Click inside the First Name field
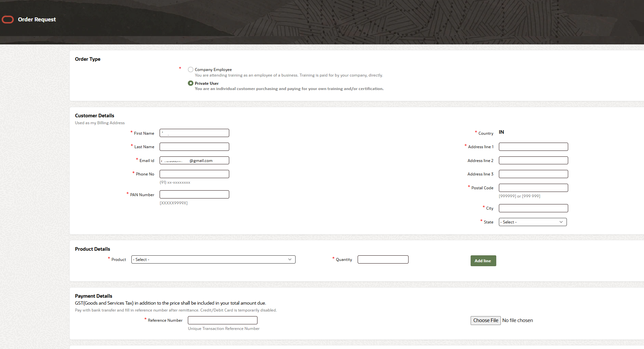Viewport: 644px width, 349px height. click(x=194, y=133)
